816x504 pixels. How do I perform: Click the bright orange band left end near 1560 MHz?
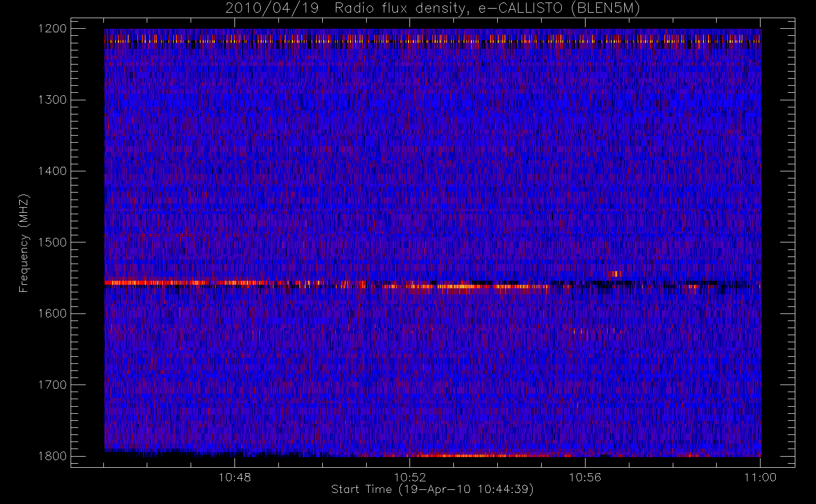[113, 283]
